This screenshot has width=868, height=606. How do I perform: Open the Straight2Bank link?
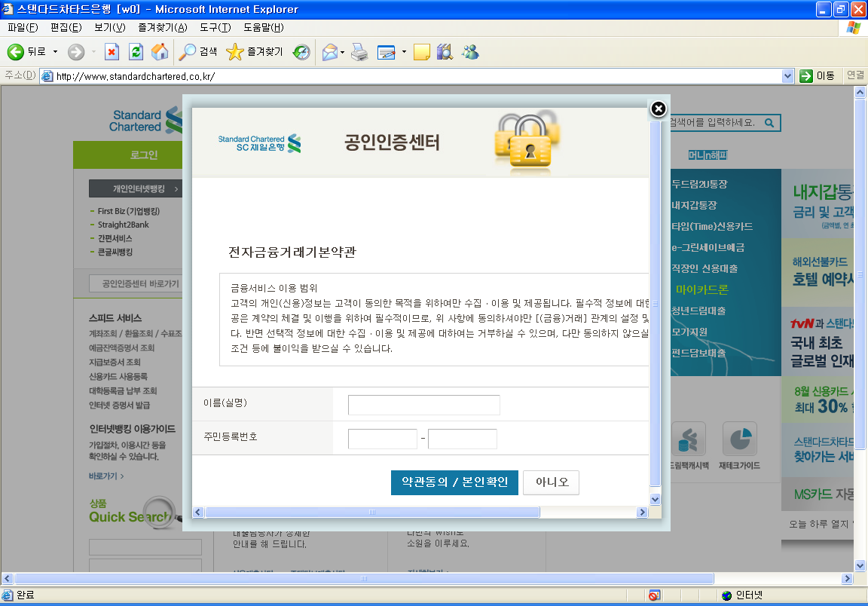coord(124,225)
